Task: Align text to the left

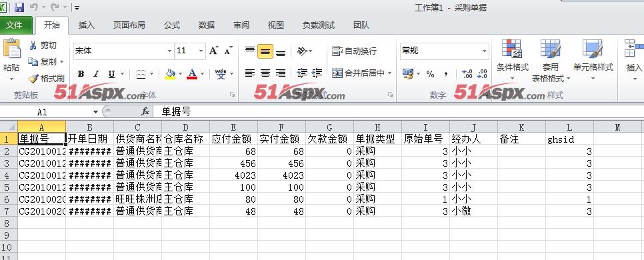Action: [250, 73]
